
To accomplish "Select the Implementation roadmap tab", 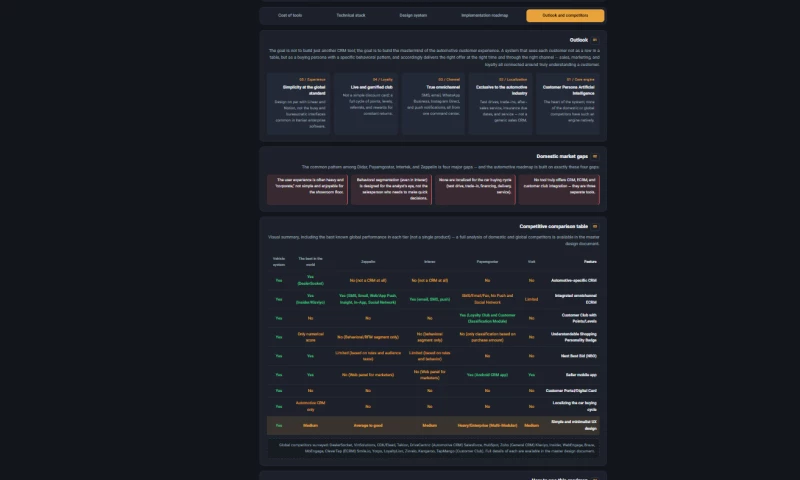I will [x=484, y=15].
